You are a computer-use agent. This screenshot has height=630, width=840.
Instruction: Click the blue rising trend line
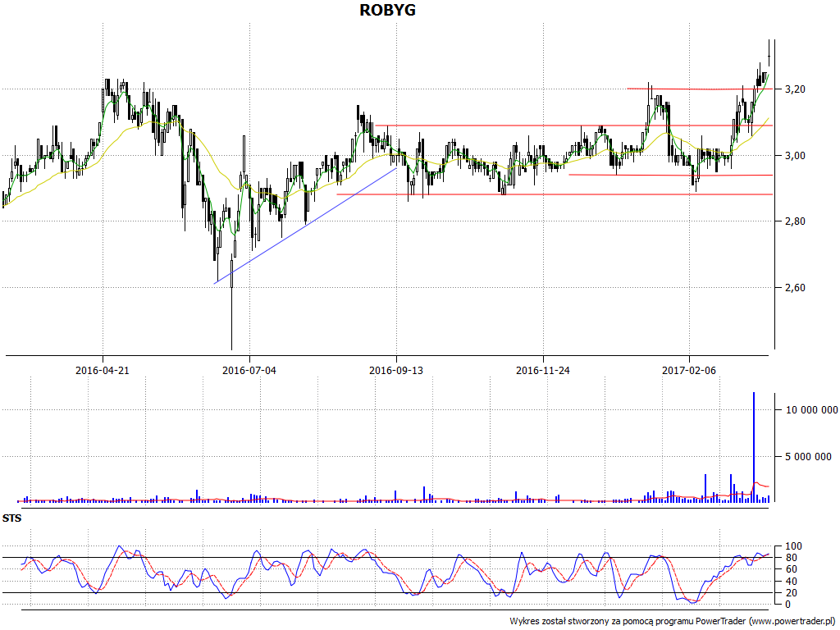pos(305,226)
